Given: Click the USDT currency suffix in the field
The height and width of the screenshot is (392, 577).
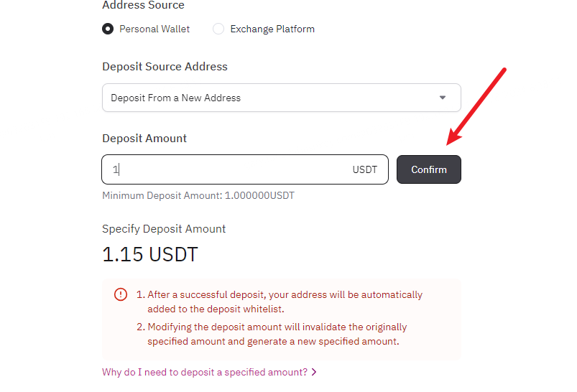Looking at the screenshot, I should click(x=364, y=170).
